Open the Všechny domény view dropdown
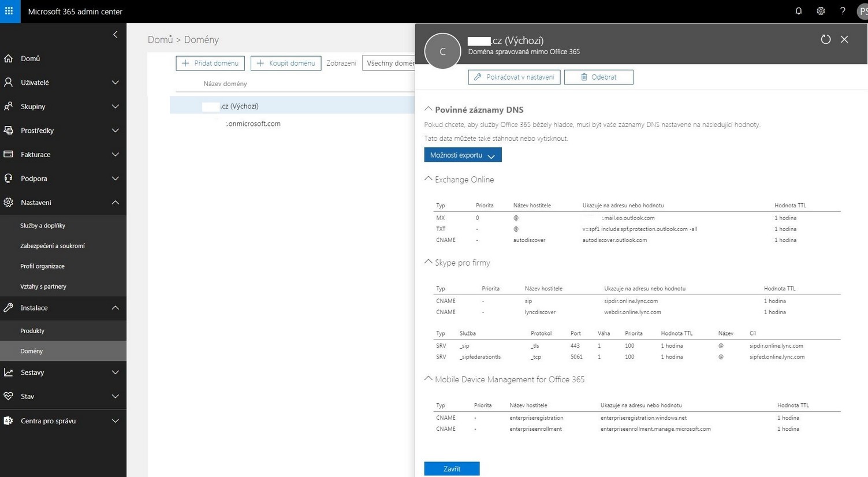The height and width of the screenshot is (477, 868). (389, 63)
